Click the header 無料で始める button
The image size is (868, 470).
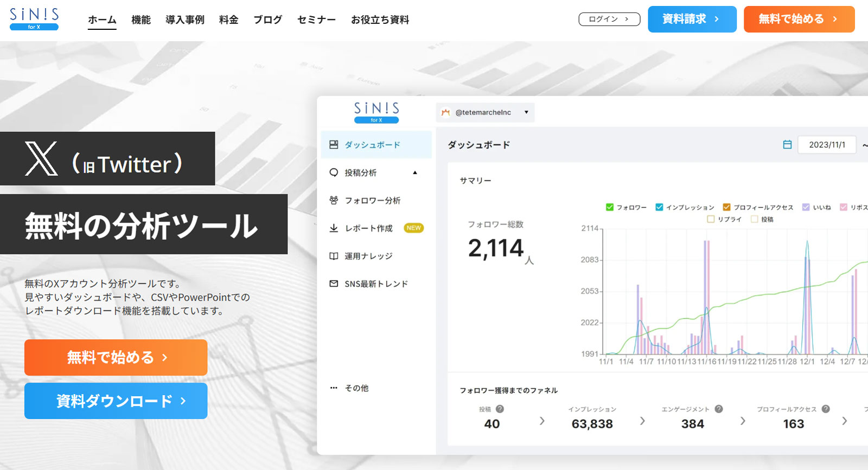(x=799, y=19)
